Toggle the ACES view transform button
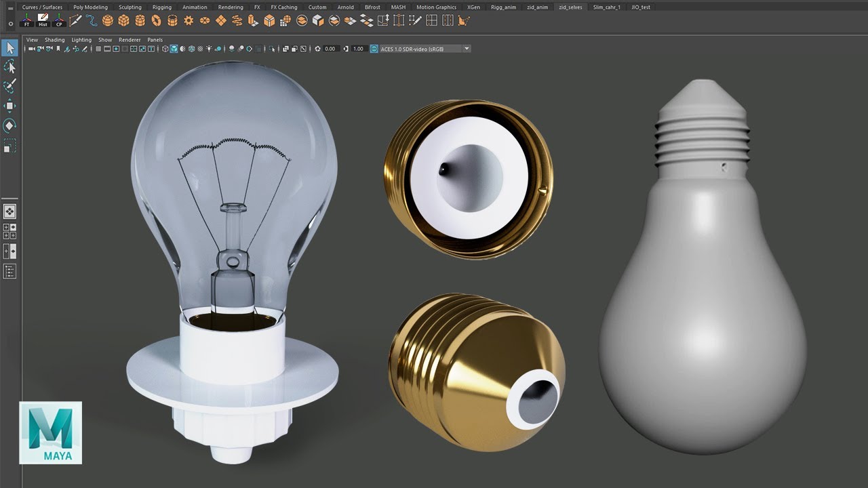This screenshot has width=868, height=488. click(x=374, y=49)
